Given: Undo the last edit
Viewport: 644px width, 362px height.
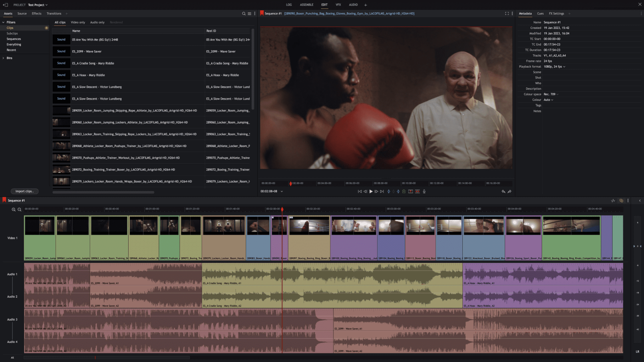Looking at the screenshot, I should click(504, 191).
